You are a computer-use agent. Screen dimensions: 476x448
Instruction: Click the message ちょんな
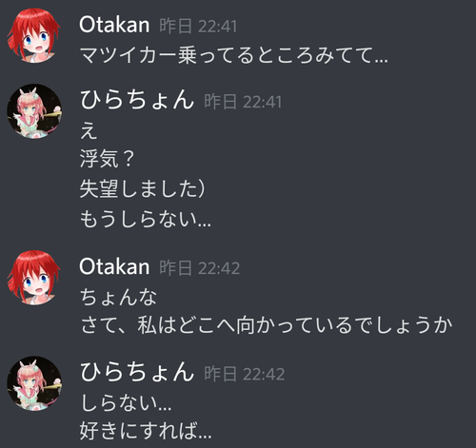pos(118,297)
